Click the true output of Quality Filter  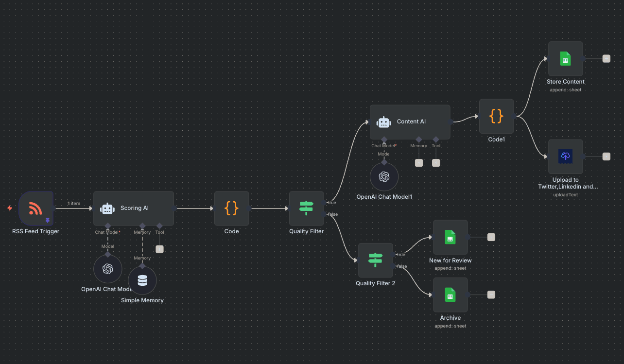[x=324, y=203]
